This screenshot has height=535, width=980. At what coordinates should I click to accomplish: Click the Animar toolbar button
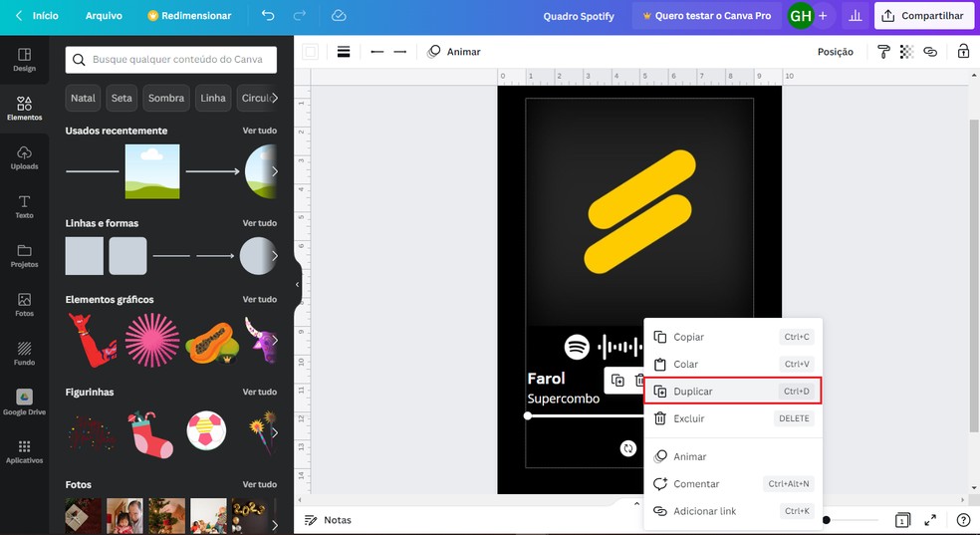pyautogui.click(x=454, y=52)
